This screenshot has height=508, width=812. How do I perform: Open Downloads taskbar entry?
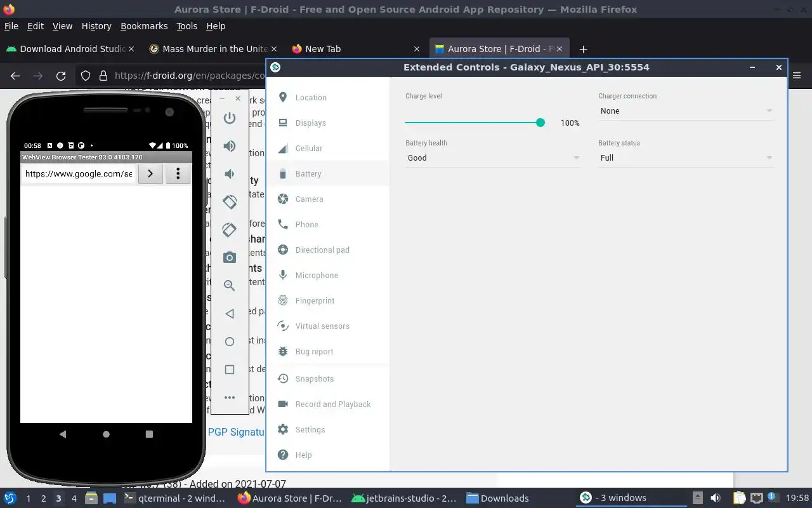(x=499, y=498)
